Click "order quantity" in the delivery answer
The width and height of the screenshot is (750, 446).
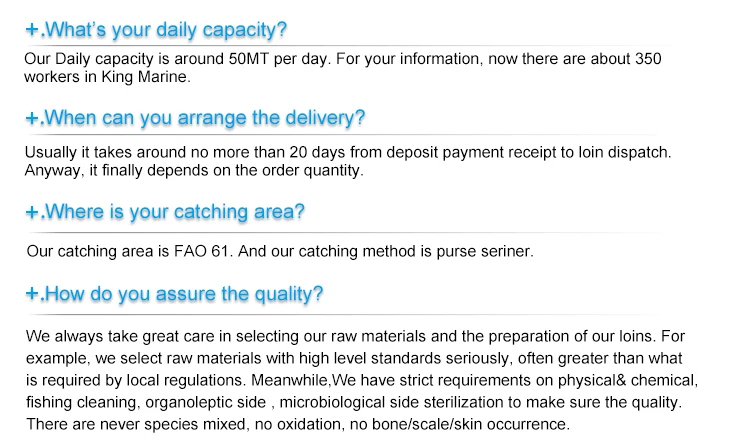[316, 170]
